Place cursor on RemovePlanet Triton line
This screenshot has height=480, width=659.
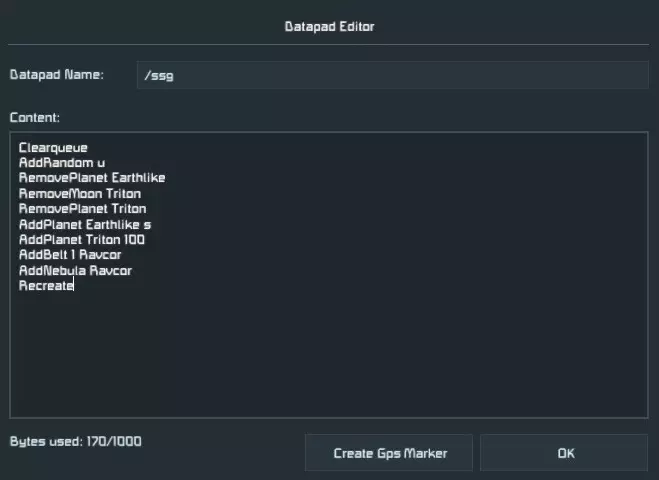pyautogui.click(x=82, y=209)
